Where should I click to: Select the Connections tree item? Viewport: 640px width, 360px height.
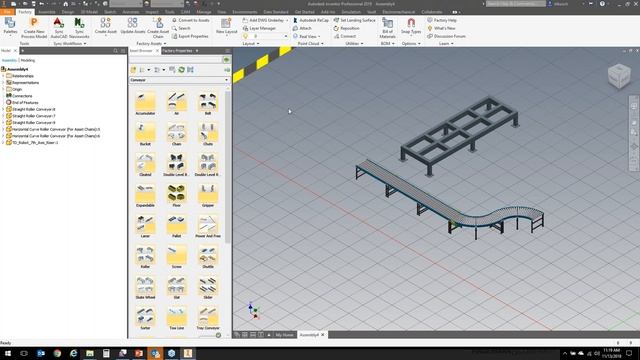[19, 96]
